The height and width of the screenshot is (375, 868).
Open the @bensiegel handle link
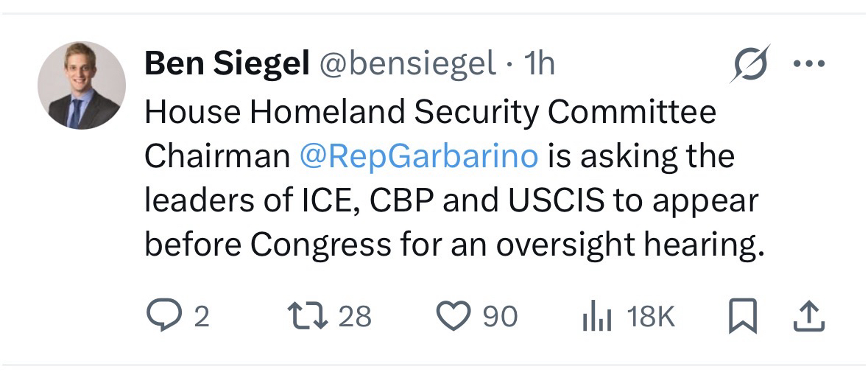(406, 65)
